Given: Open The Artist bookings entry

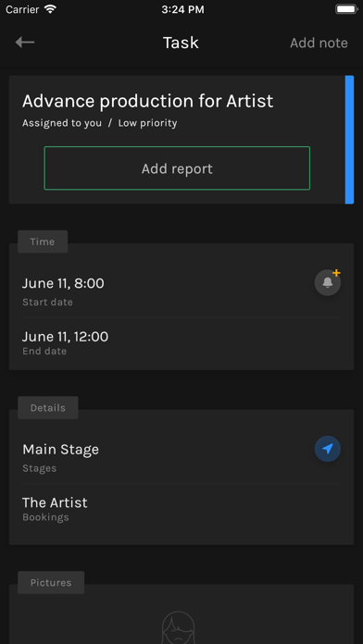Looking at the screenshot, I should [181, 510].
